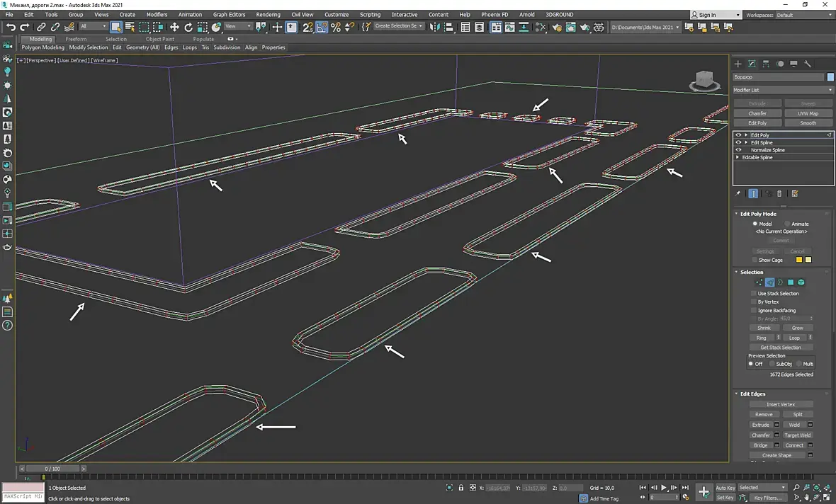Hide the Edit Spline modifier with eye icon
This screenshot has width=836, height=504.
click(x=738, y=142)
